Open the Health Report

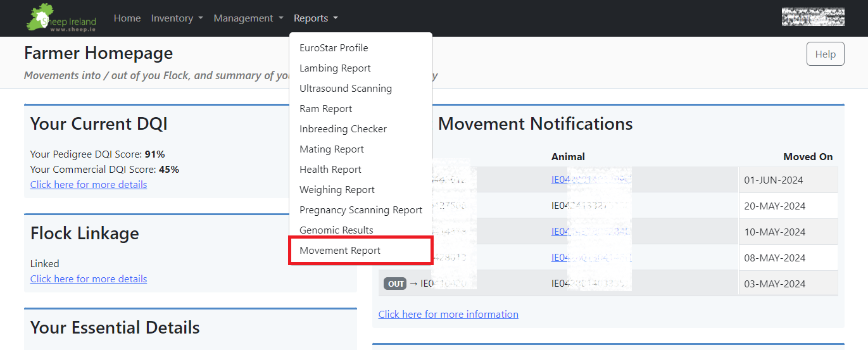coord(330,170)
